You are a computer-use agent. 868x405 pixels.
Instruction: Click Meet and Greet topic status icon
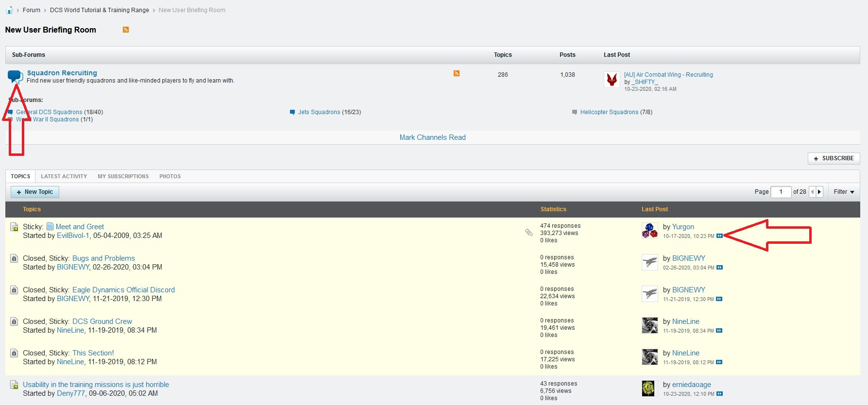pos(14,227)
